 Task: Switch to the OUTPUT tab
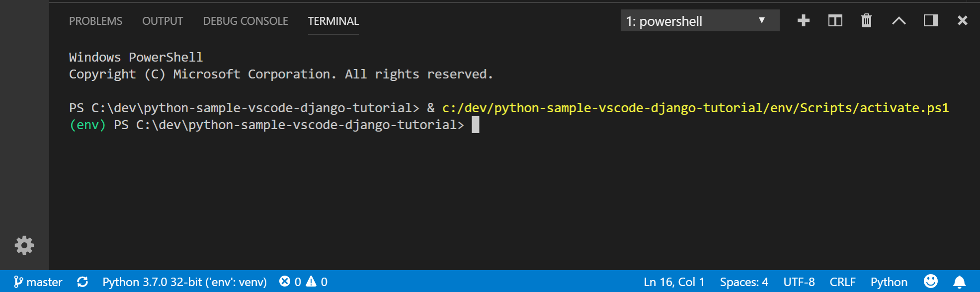pos(163,21)
